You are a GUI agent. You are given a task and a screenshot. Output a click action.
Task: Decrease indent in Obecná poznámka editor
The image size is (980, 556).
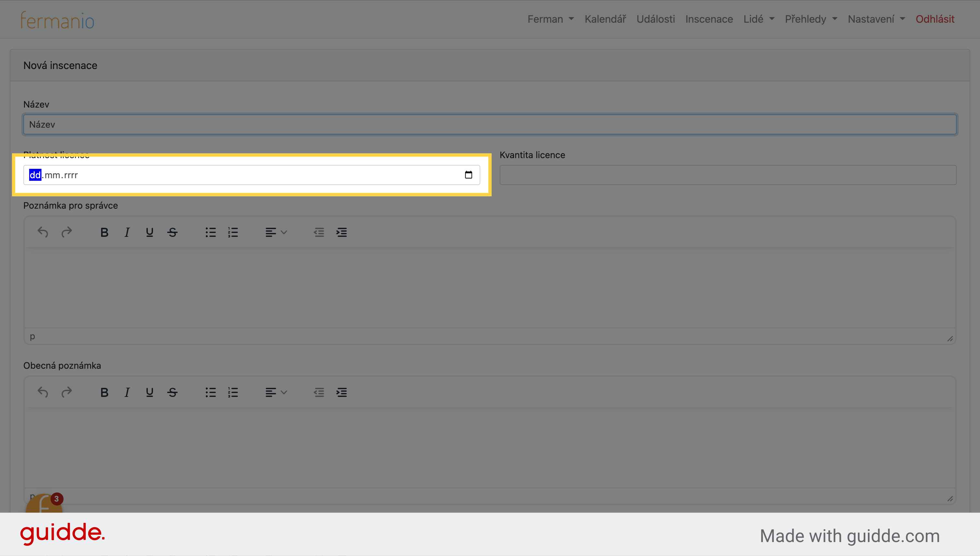319,392
